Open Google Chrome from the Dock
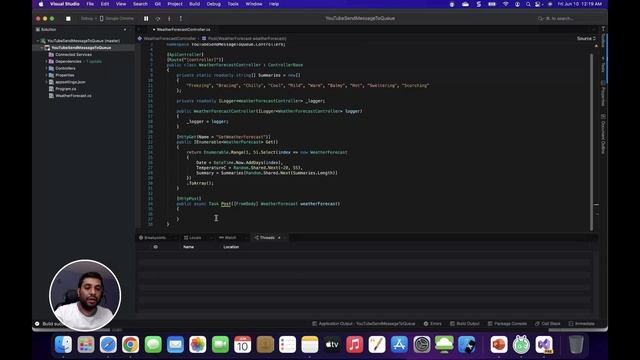Screen dimensions: 640x360 (130, 345)
